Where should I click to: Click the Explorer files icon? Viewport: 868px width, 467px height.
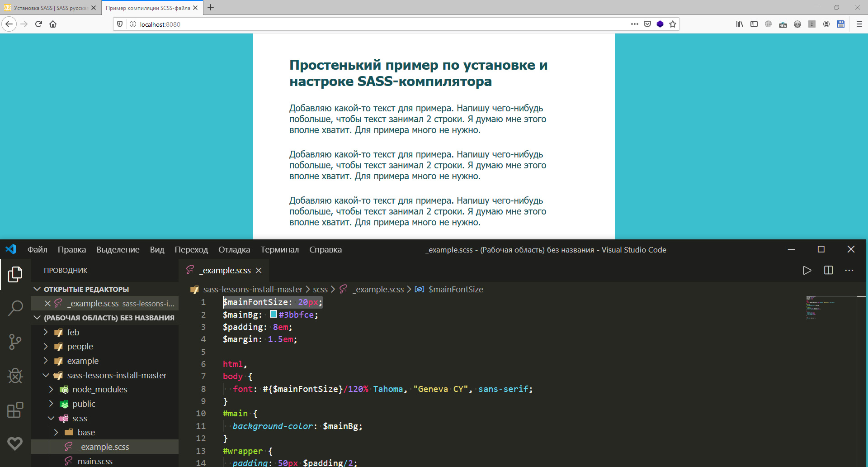[x=15, y=274]
